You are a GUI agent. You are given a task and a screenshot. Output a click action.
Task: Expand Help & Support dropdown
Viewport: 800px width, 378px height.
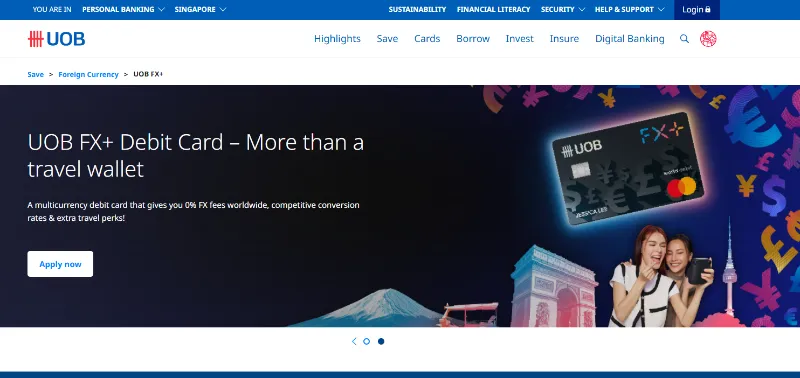click(x=630, y=9)
